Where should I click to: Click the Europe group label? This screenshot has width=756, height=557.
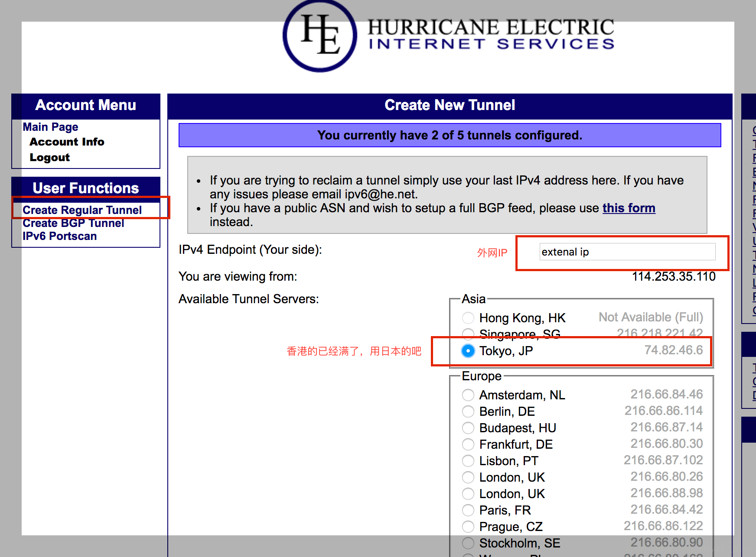click(x=482, y=376)
